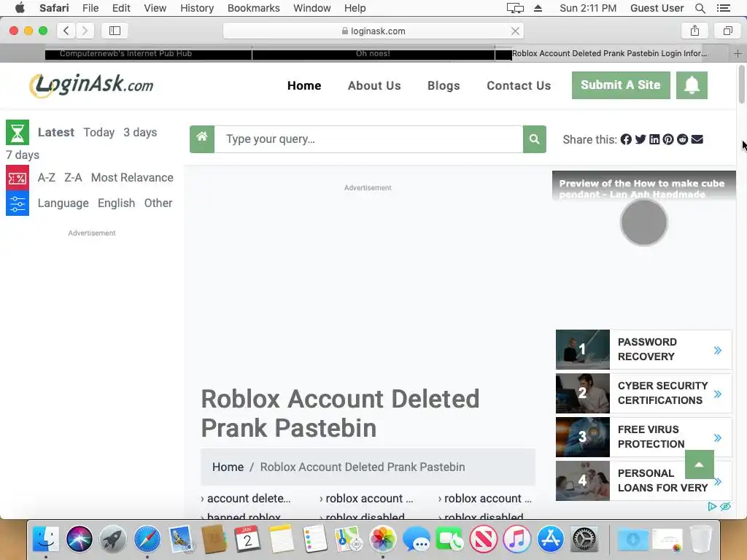Open Safari share sheet button
Image resolution: width=747 pixels, height=560 pixels.
click(694, 31)
